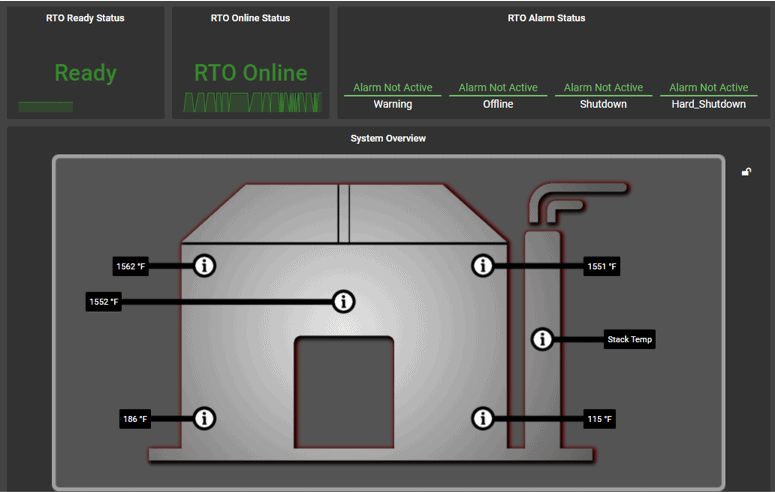The image size is (775, 492).
Task: Open the info icon beside 1551 °F
Action: (x=483, y=266)
